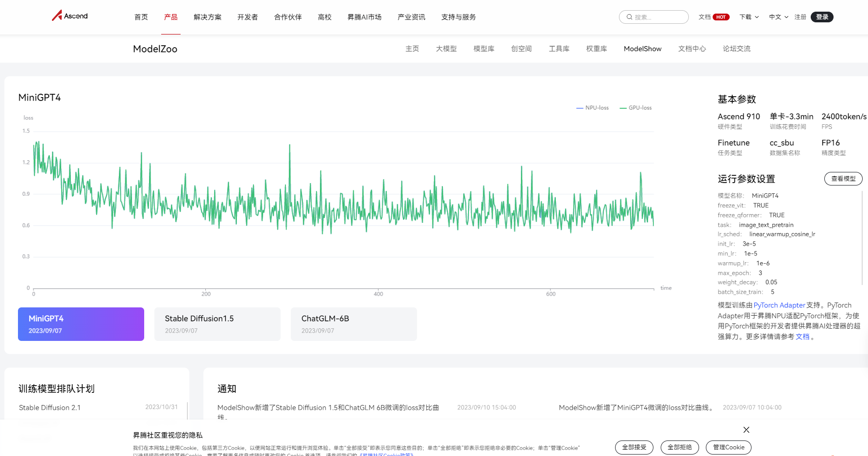Switch to the ModelShow tab

[x=643, y=49]
